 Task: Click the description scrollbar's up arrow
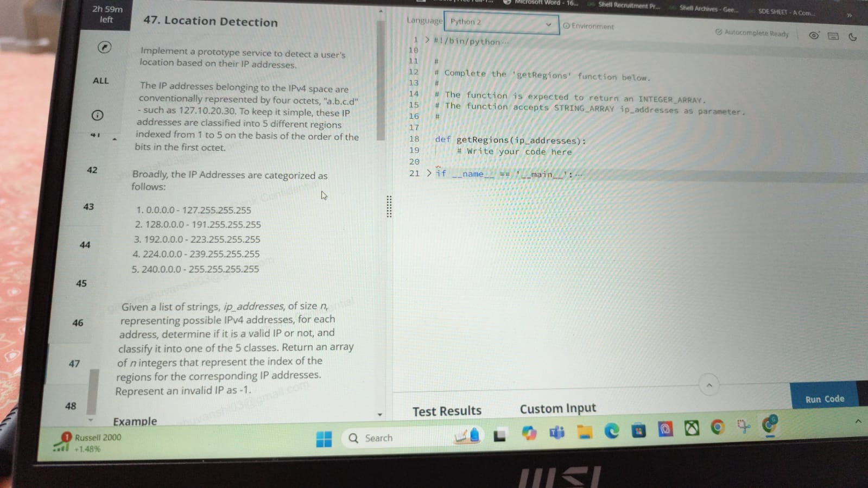[381, 11]
